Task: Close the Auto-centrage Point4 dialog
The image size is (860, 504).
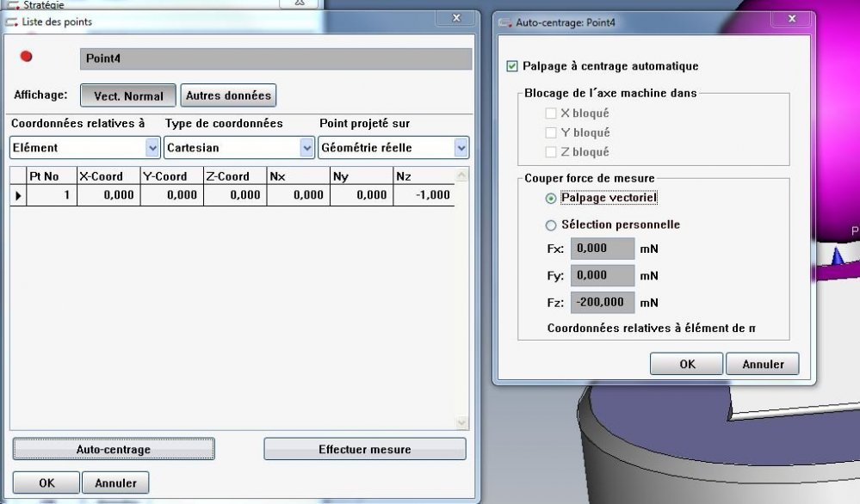Action: pyautogui.click(x=790, y=18)
